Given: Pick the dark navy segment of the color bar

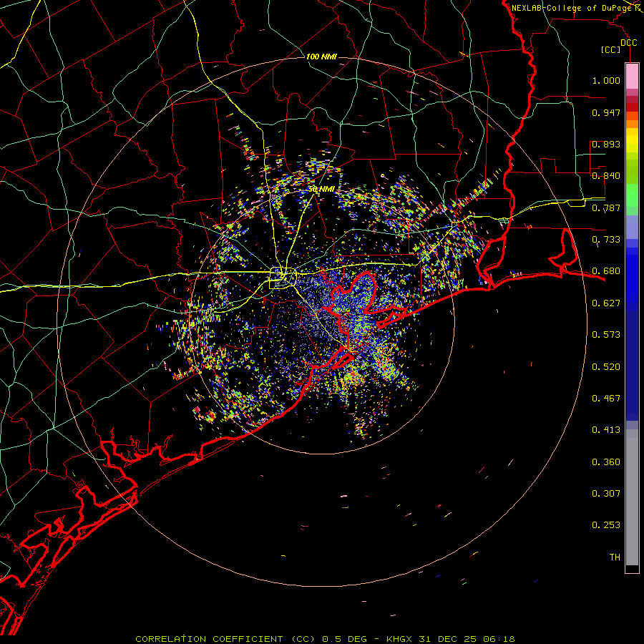Looking at the screenshot, I should pyautogui.click(x=632, y=361).
